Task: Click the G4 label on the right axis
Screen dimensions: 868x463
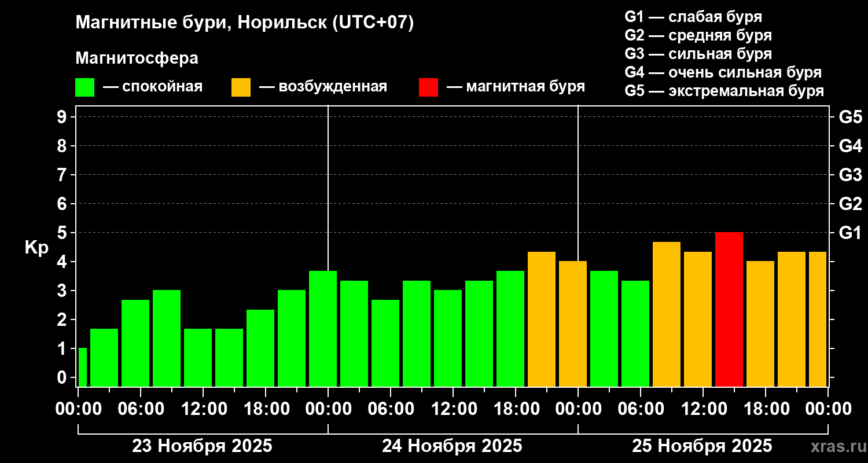Action: click(850, 146)
